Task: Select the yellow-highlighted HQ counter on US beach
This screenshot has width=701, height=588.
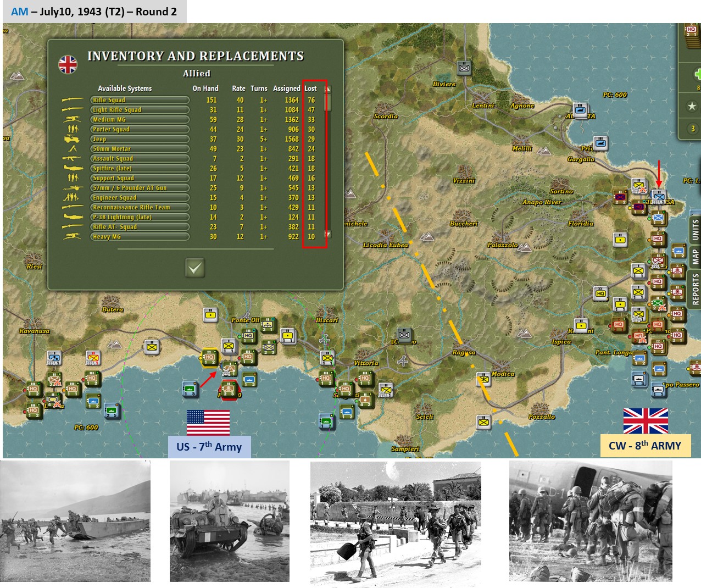Action: point(209,357)
